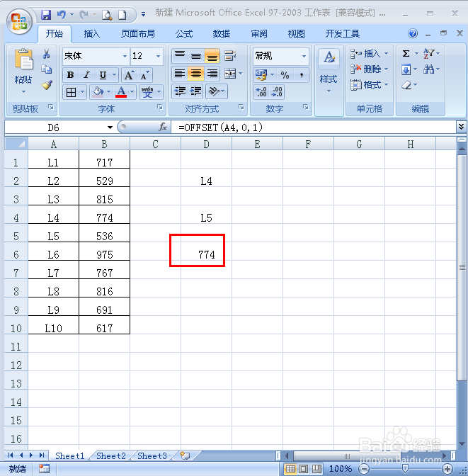Apply comma style number format
This screenshot has width=468, height=476.
click(x=301, y=74)
